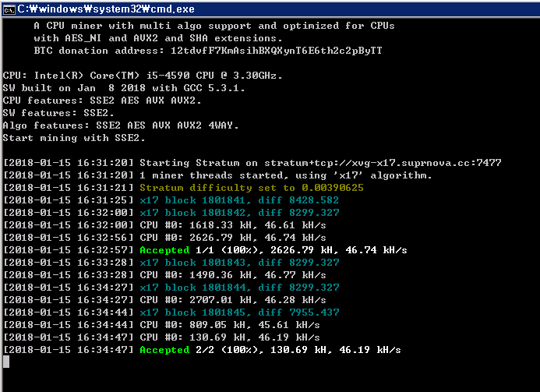This screenshot has width=540, height=392.
Task: Click timestamp [2018-01-15 16:31:21]
Action: click(69, 188)
